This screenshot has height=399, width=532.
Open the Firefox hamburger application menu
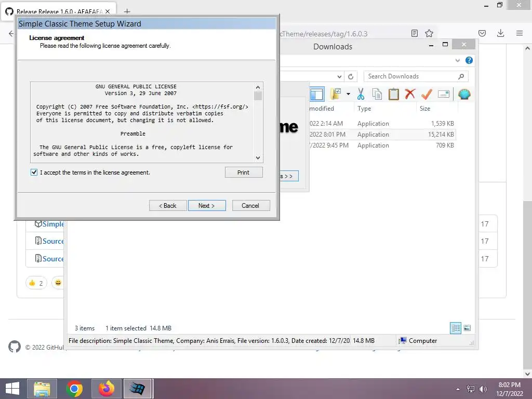pos(520,33)
